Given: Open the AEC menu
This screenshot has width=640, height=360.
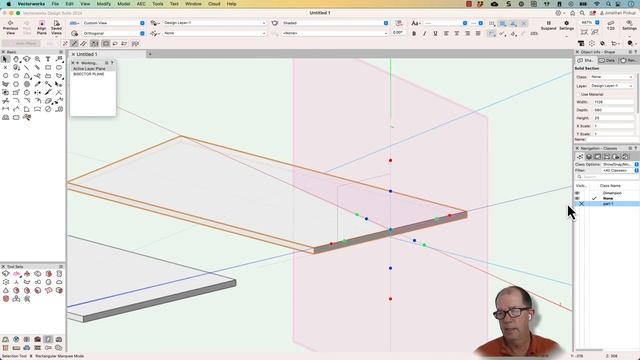Looking at the screenshot, I should (x=141, y=4).
